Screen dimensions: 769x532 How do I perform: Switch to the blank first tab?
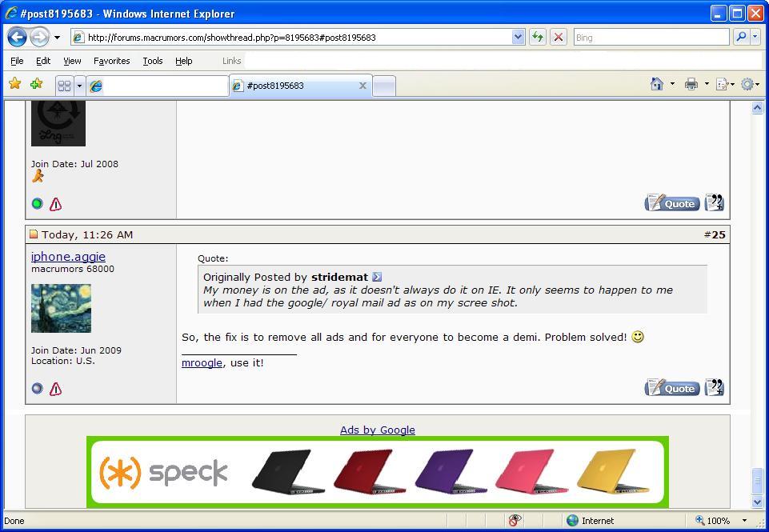click(x=158, y=86)
